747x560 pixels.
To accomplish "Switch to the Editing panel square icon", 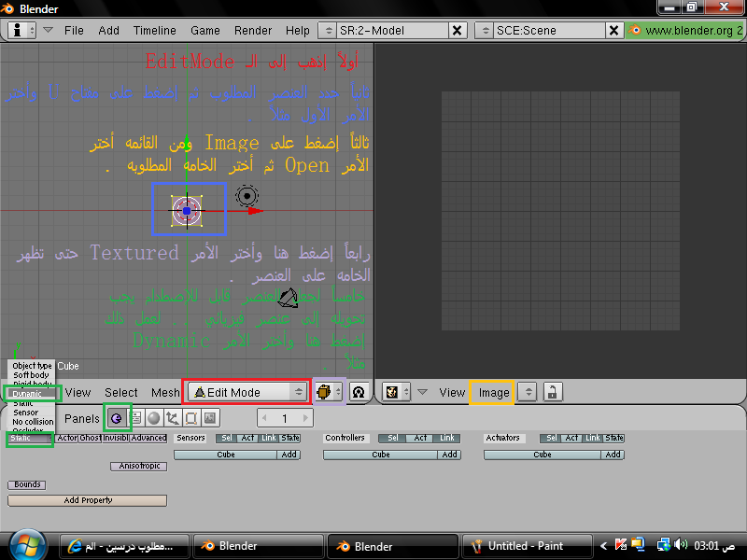I will tap(190, 418).
